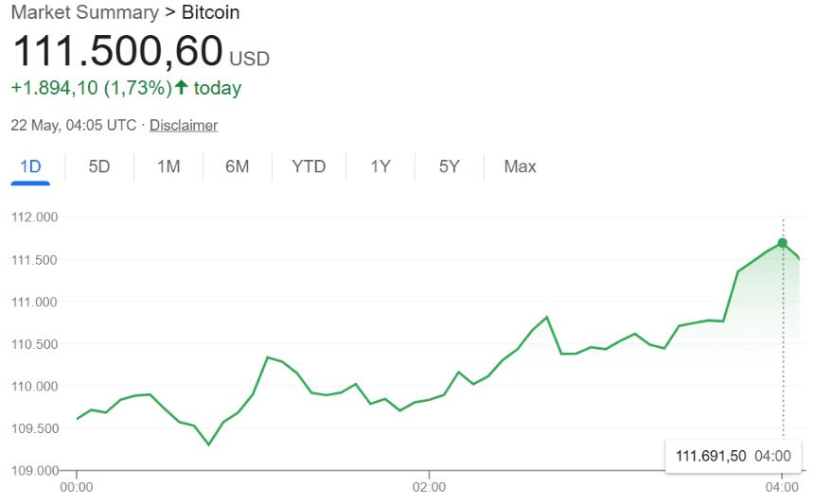Open the Disclaimer link
814x504 pixels.
click(184, 125)
